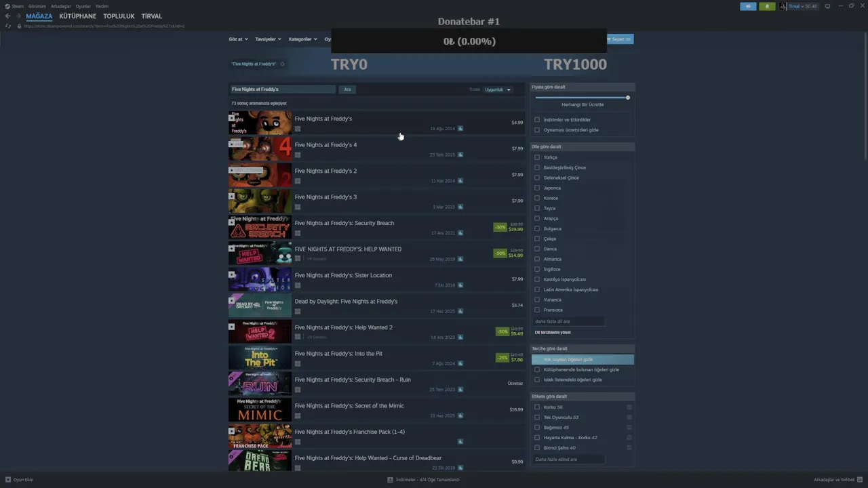Click the review rating icon for Five Nights at Freddy's 2

click(x=460, y=180)
